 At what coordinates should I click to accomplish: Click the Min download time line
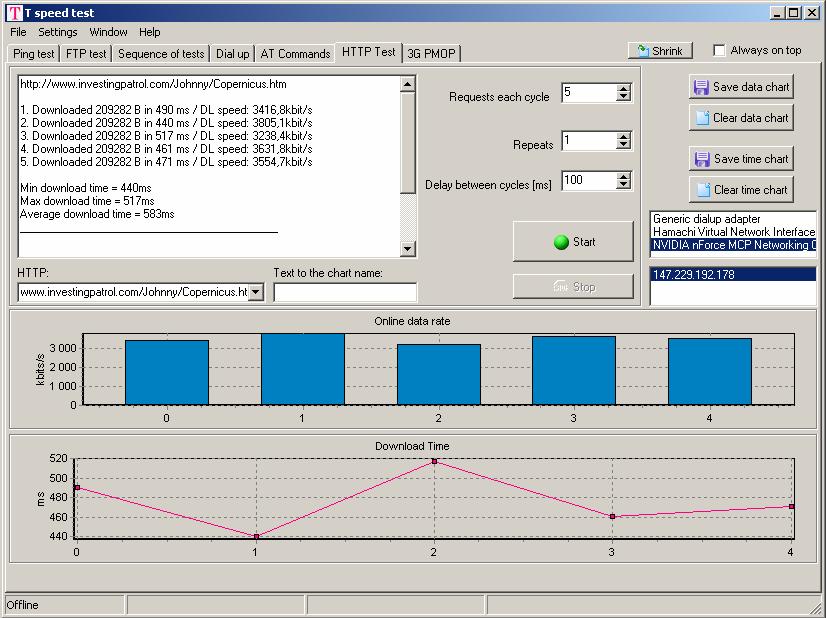pos(86,188)
